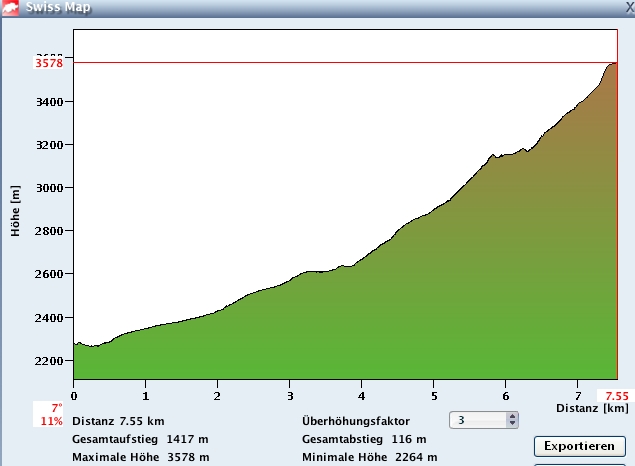Screen dimensions: 635x466
Task: Click the red slope indicator 7° 11%
Action: pos(50,415)
